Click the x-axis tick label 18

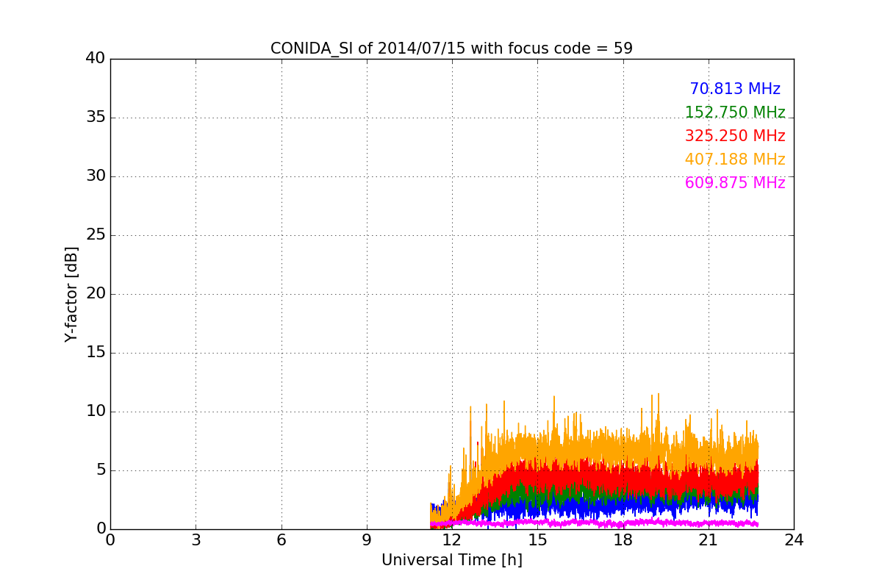coord(623,540)
